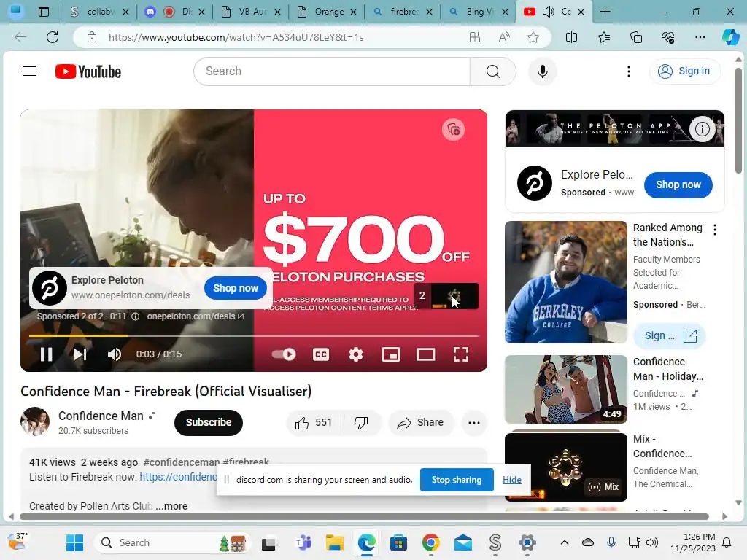Focus the YouTube search field

pyautogui.click(x=332, y=71)
